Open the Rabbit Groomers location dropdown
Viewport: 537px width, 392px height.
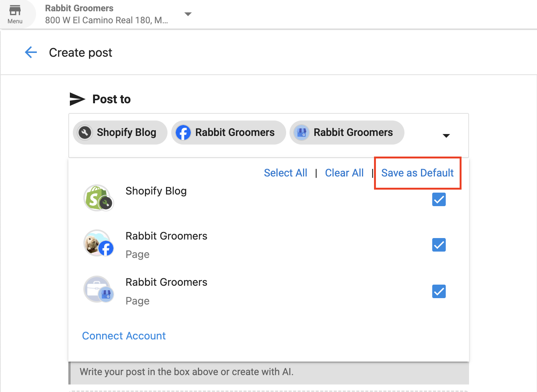point(188,14)
